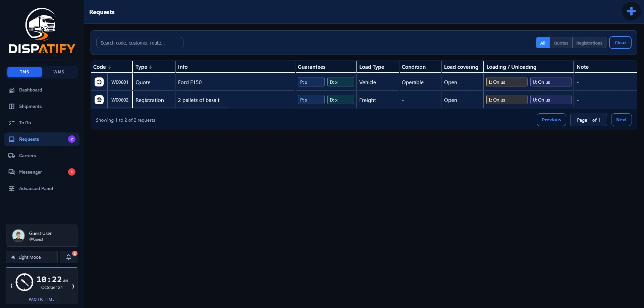
Task: Click the Clear filter button
Action: pyautogui.click(x=620, y=43)
